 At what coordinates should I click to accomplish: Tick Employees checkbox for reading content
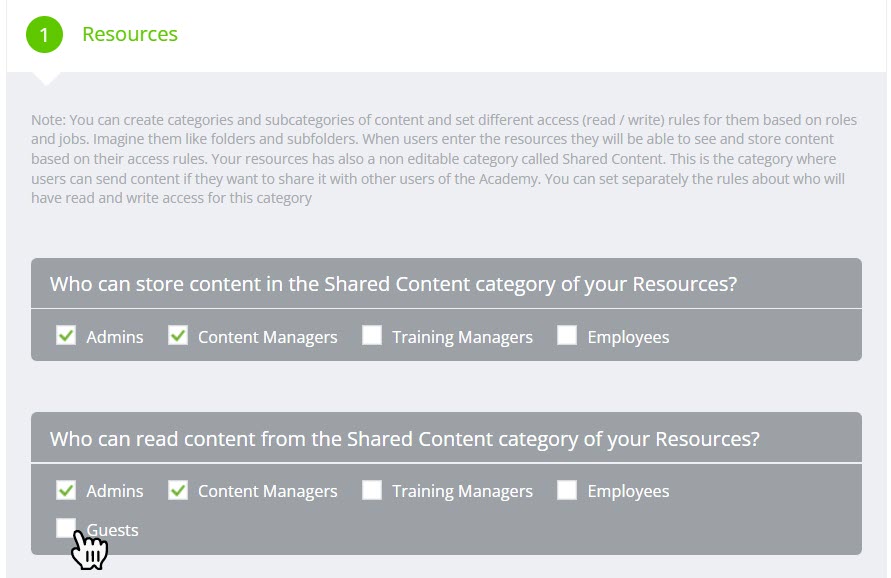[x=567, y=490]
